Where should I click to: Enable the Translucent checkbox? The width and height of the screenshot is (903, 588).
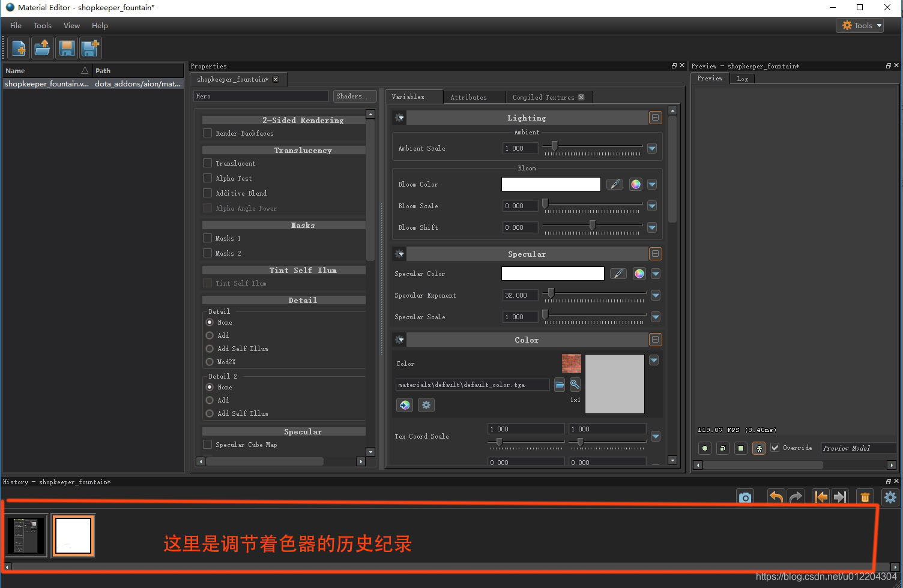tap(207, 163)
